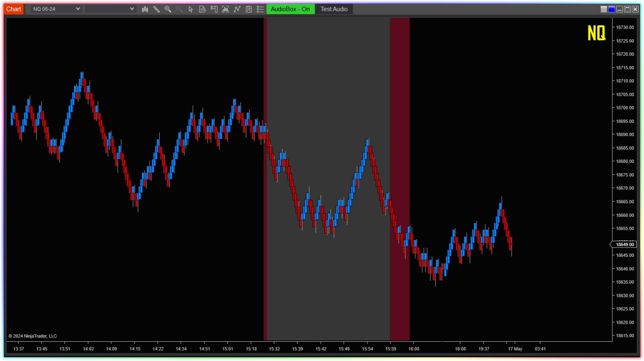The width and height of the screenshot is (644, 361).
Task: Open the NQ 06-24 instrument dropdown
Action: (x=57, y=9)
